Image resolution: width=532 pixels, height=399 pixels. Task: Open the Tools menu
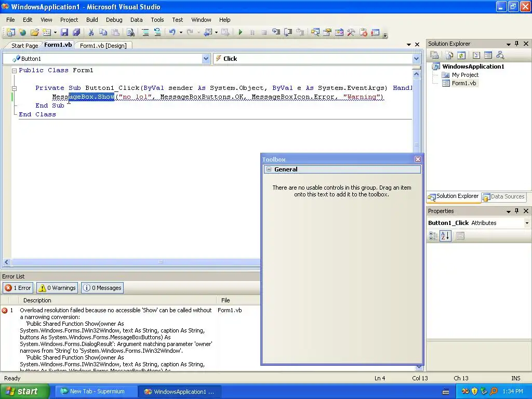[157, 20]
